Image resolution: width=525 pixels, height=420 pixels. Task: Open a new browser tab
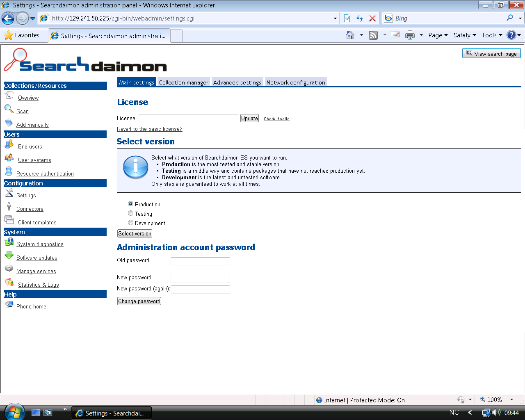pyautogui.click(x=176, y=36)
